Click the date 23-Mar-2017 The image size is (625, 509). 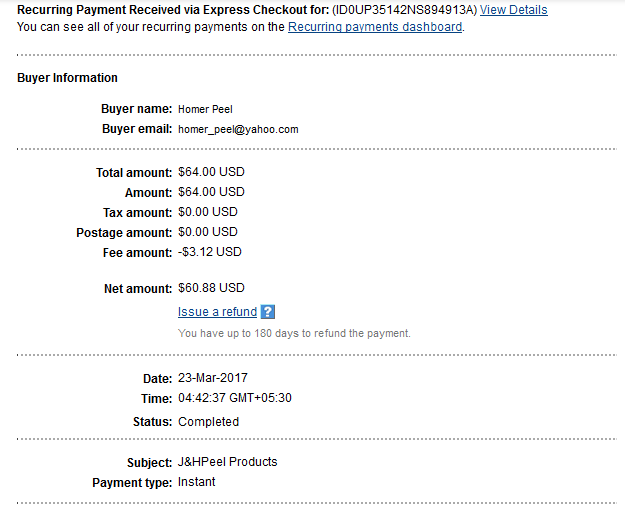point(213,378)
